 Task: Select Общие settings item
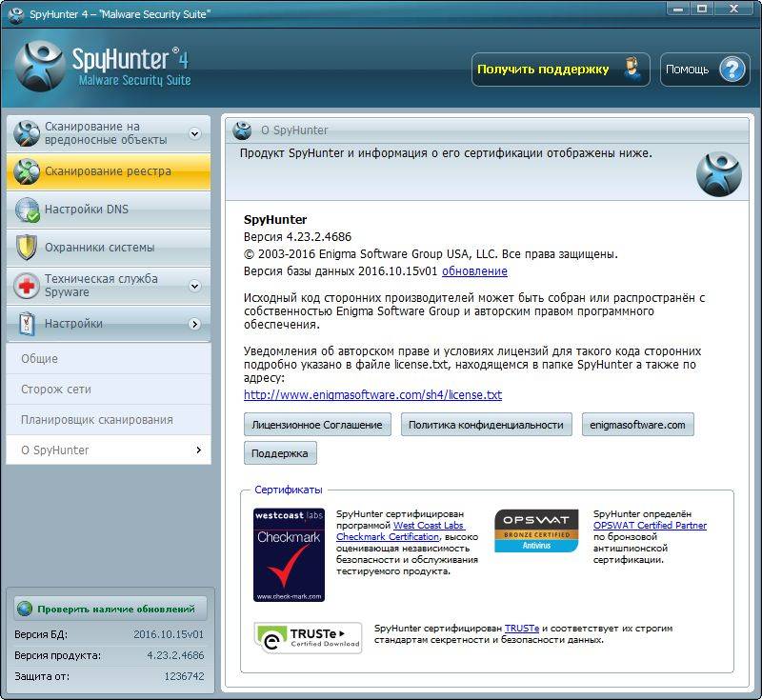tap(109, 358)
